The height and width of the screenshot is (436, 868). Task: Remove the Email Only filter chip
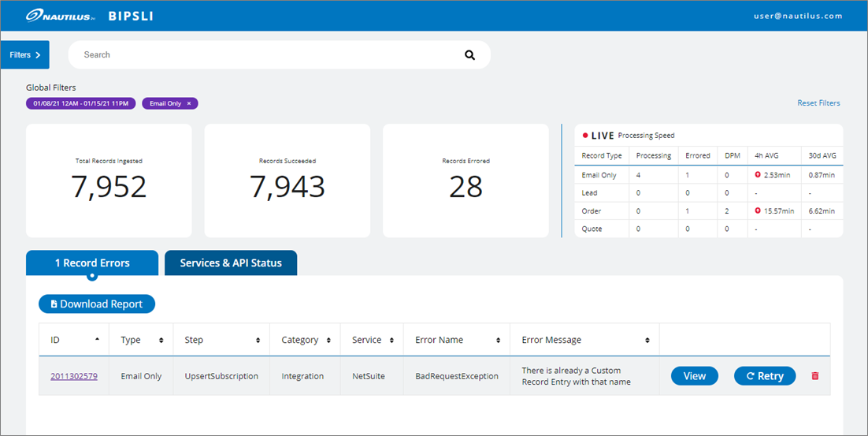(189, 103)
